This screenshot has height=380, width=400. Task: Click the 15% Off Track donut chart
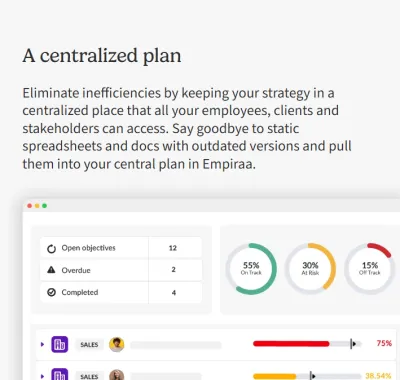pyautogui.click(x=370, y=269)
